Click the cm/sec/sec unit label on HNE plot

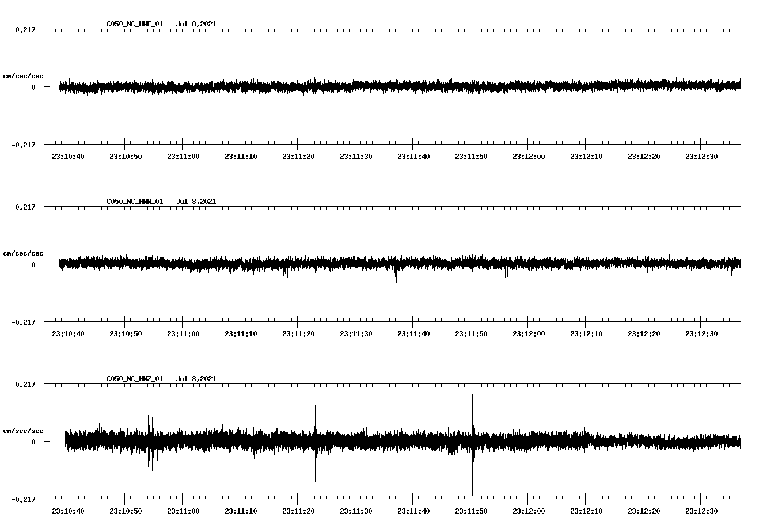pyautogui.click(x=23, y=76)
